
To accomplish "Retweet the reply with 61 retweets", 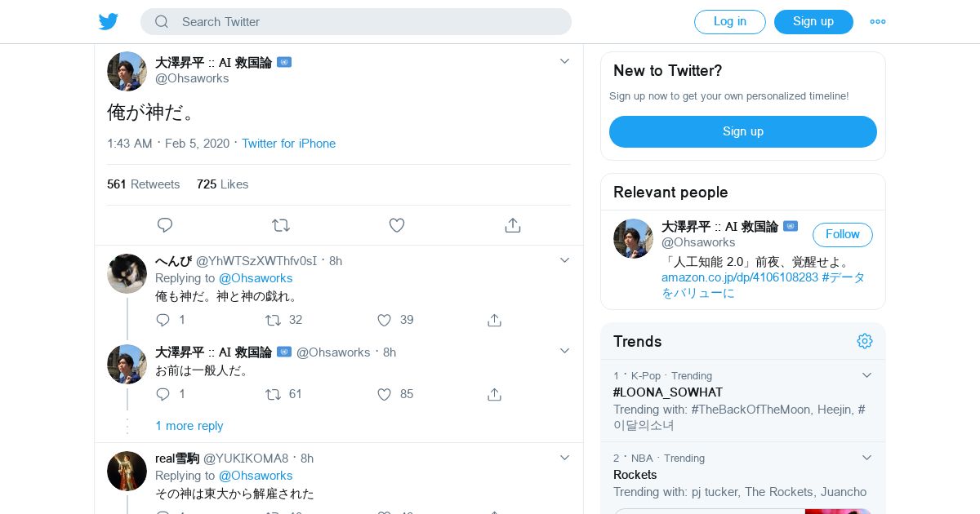I will pos(274,394).
